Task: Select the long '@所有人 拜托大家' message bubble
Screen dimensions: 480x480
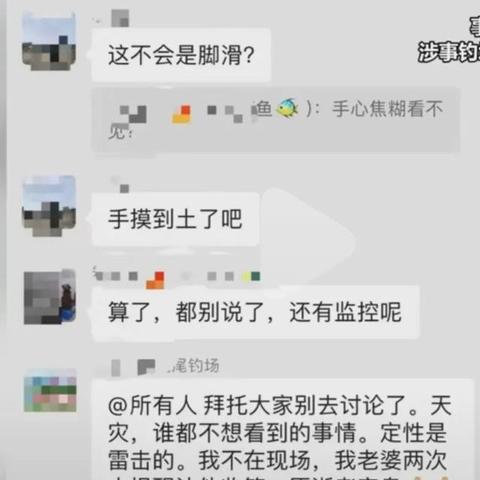Action: pyautogui.click(x=282, y=430)
